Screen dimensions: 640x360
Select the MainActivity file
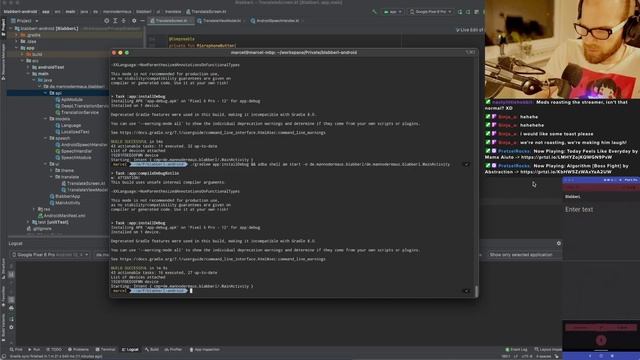click(64, 203)
